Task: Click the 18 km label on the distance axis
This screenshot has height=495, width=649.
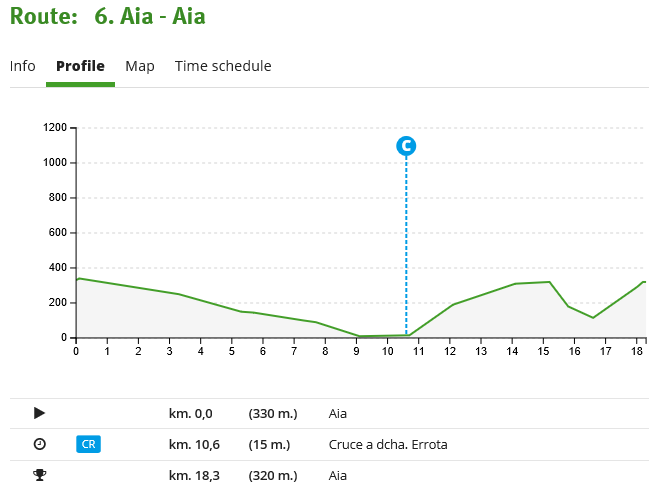Action: click(x=637, y=351)
